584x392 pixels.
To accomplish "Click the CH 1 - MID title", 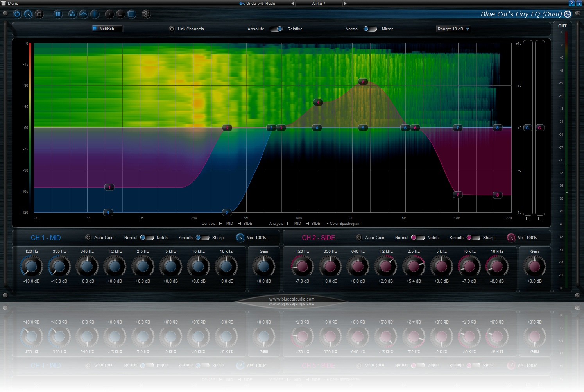I will pos(46,238).
